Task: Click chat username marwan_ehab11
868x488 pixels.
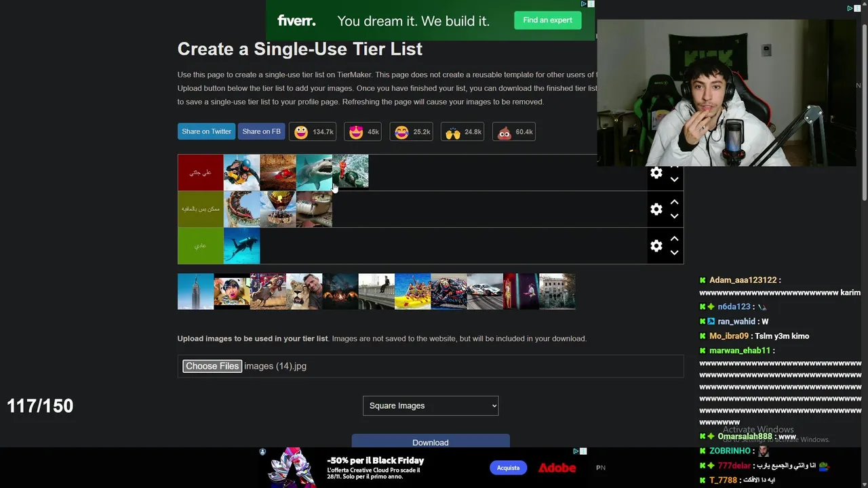Action: point(740,350)
